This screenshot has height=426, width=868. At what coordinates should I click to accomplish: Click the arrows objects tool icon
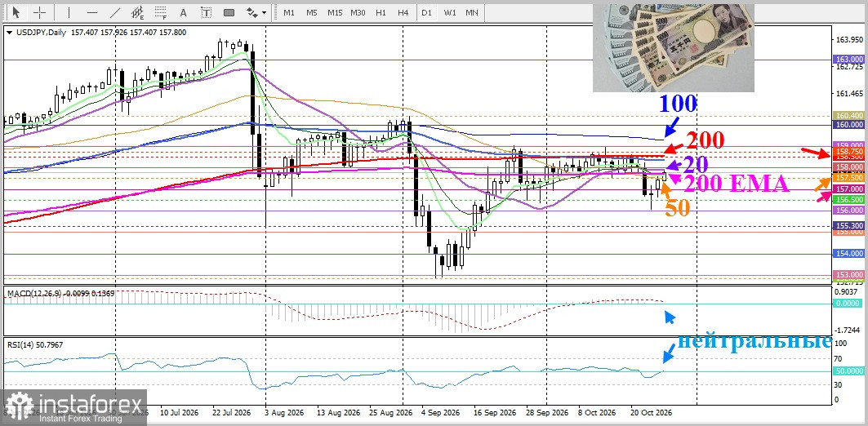[251, 12]
